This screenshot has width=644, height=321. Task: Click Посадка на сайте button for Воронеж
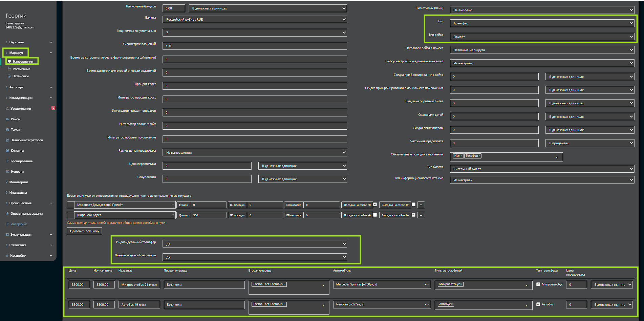(357, 215)
